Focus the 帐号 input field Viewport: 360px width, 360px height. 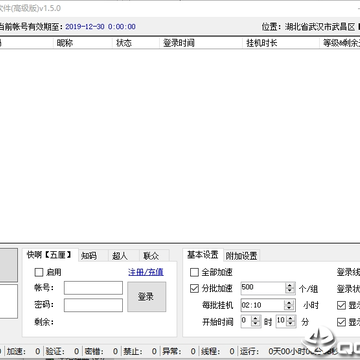(93, 288)
